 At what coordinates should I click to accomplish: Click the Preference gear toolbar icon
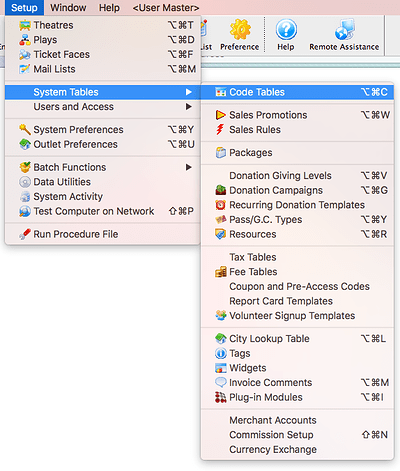[x=240, y=30]
